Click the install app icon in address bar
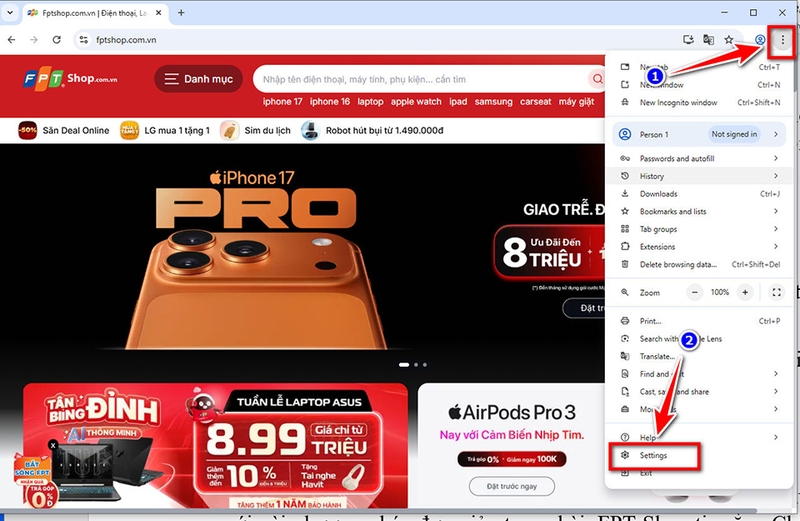The width and height of the screenshot is (800, 521). point(688,40)
